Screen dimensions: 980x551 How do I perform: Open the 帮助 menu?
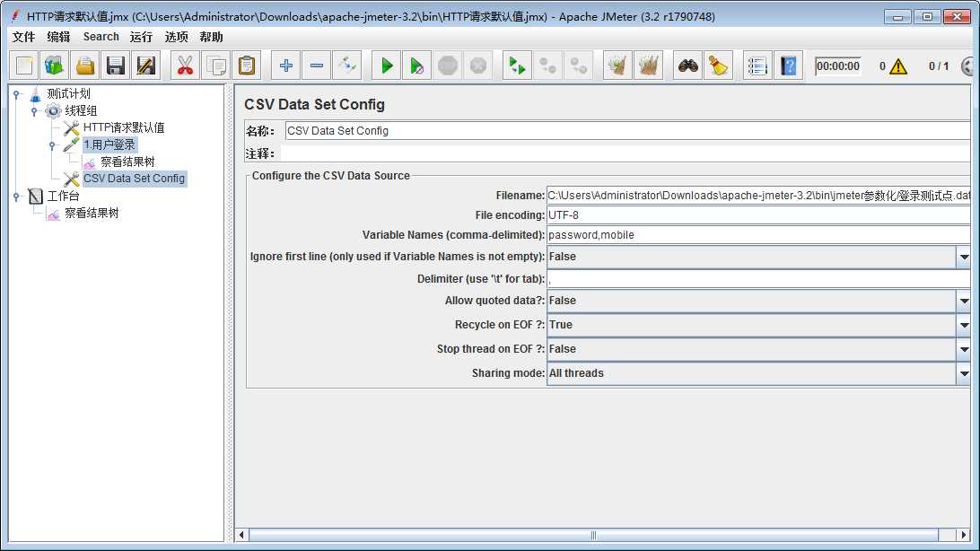(211, 37)
